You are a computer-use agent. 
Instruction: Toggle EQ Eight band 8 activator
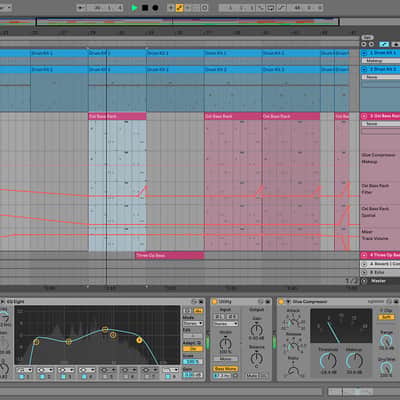tap(168, 377)
